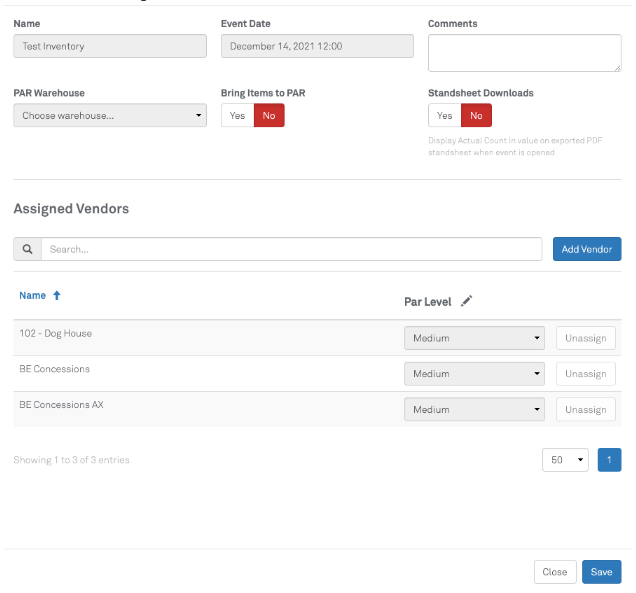Click the search magnifier icon
This screenshot has height=593, width=636.
(27, 249)
